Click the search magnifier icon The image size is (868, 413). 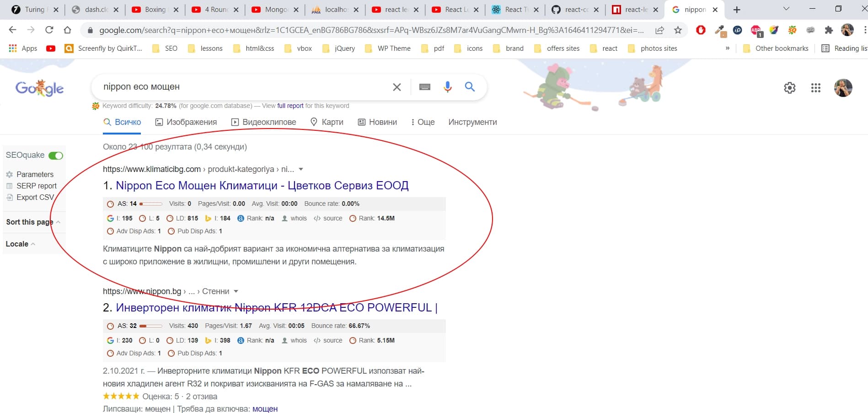[470, 86]
